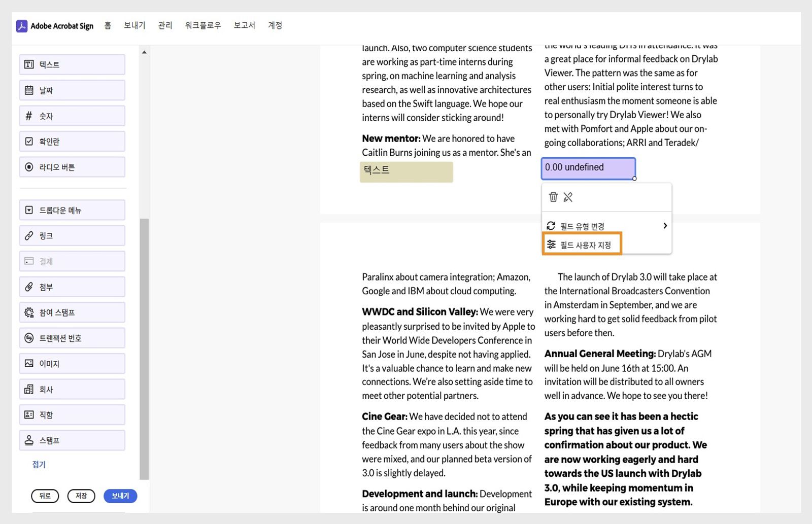Select the 확인란 checkbox field icon

tap(29, 142)
